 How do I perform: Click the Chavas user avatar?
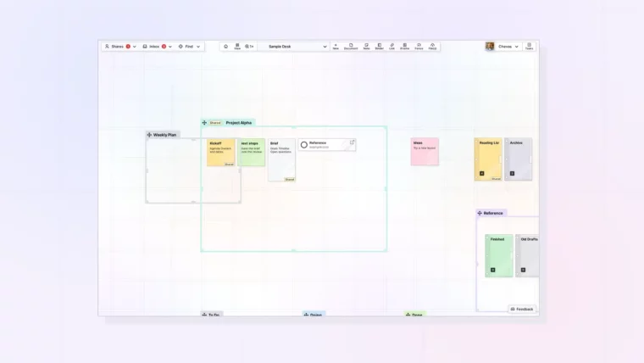pyautogui.click(x=490, y=47)
